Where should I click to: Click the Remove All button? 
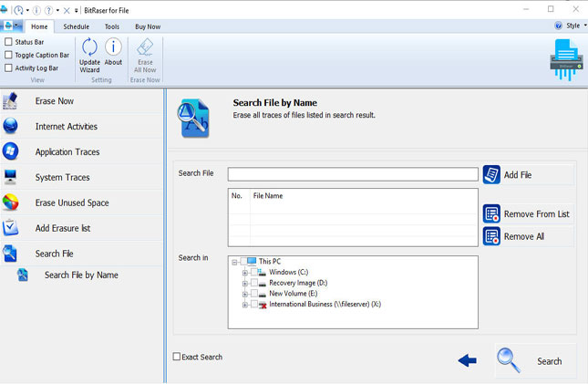tap(528, 236)
